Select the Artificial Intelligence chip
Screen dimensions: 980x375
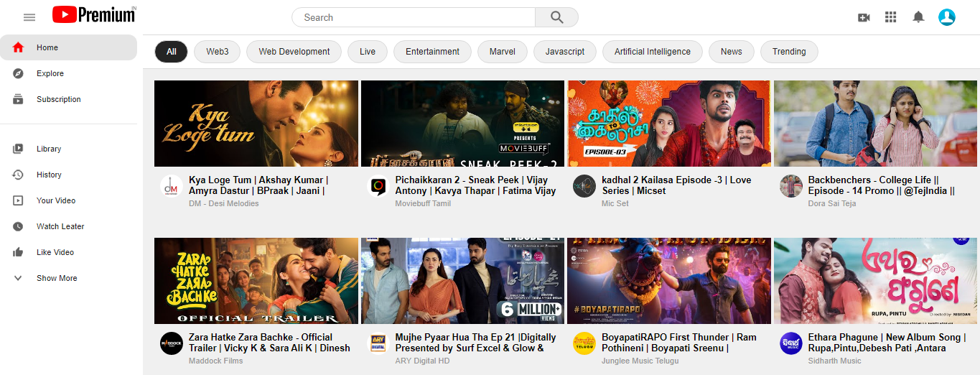pyautogui.click(x=653, y=52)
